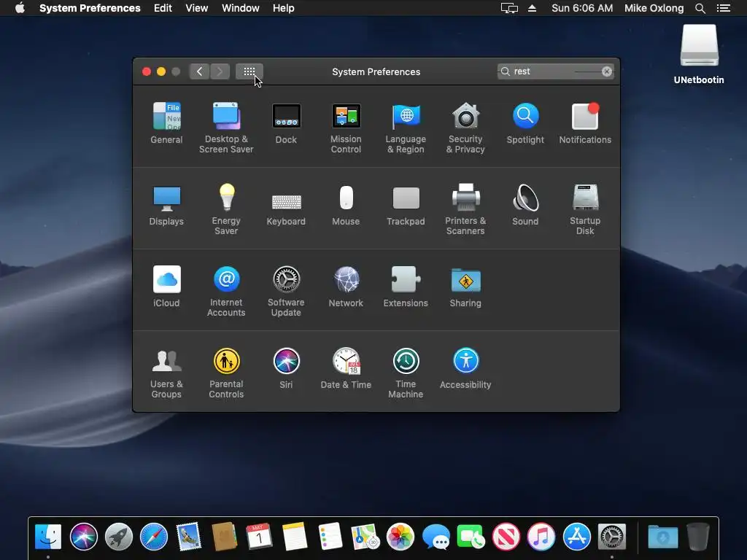Open Photos from the Dock
Image resolution: width=747 pixels, height=560 pixels.
(x=400, y=537)
